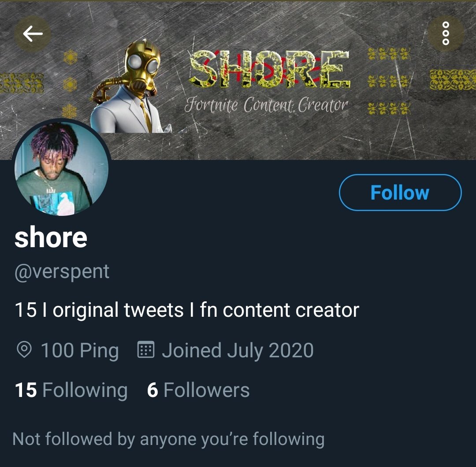This screenshot has width=476, height=467.
Task: Click the calendar icon beside join date
Action: coord(146,350)
